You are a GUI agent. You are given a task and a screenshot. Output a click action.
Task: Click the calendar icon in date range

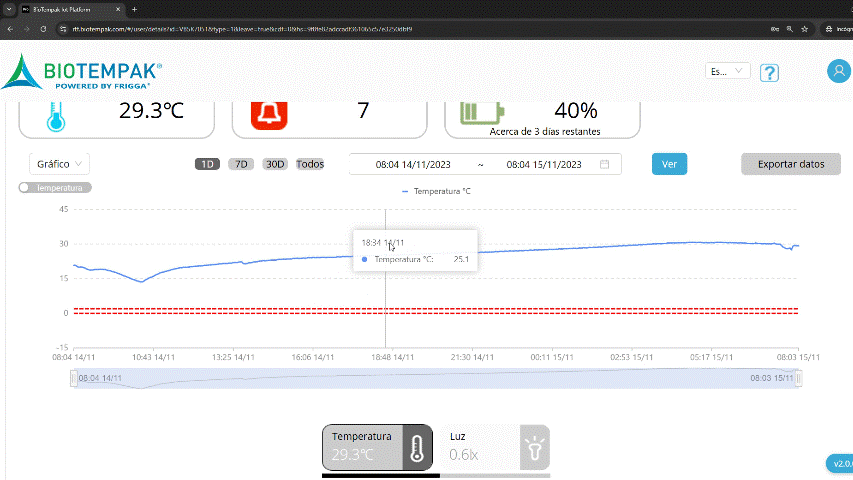pyautogui.click(x=605, y=164)
